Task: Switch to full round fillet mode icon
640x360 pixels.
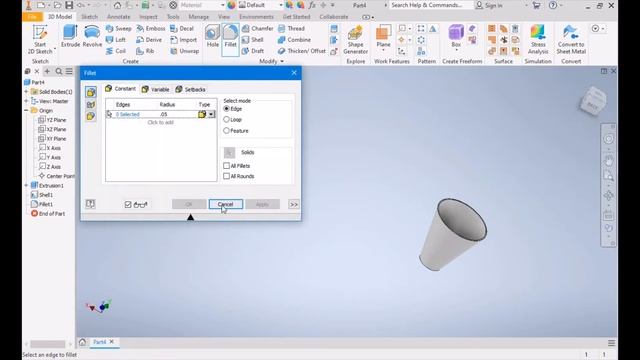Action: pos(91,116)
